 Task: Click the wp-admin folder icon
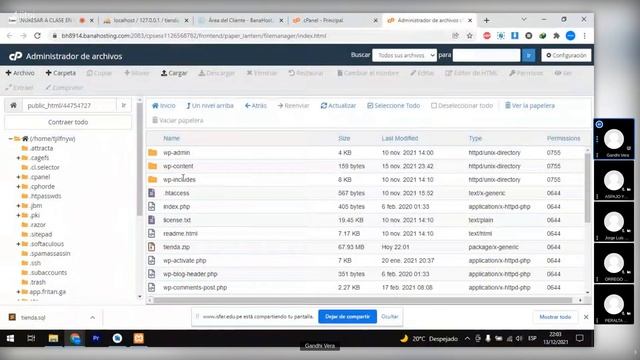(x=152, y=153)
